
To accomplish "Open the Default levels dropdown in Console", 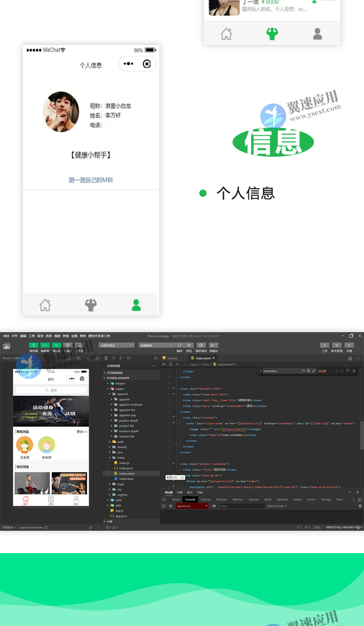I will tap(276, 506).
